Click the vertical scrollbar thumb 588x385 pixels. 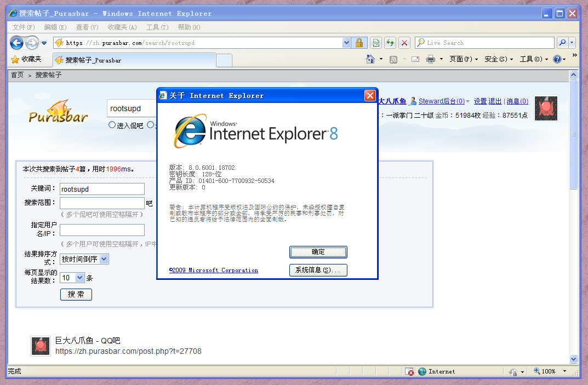tap(573, 134)
